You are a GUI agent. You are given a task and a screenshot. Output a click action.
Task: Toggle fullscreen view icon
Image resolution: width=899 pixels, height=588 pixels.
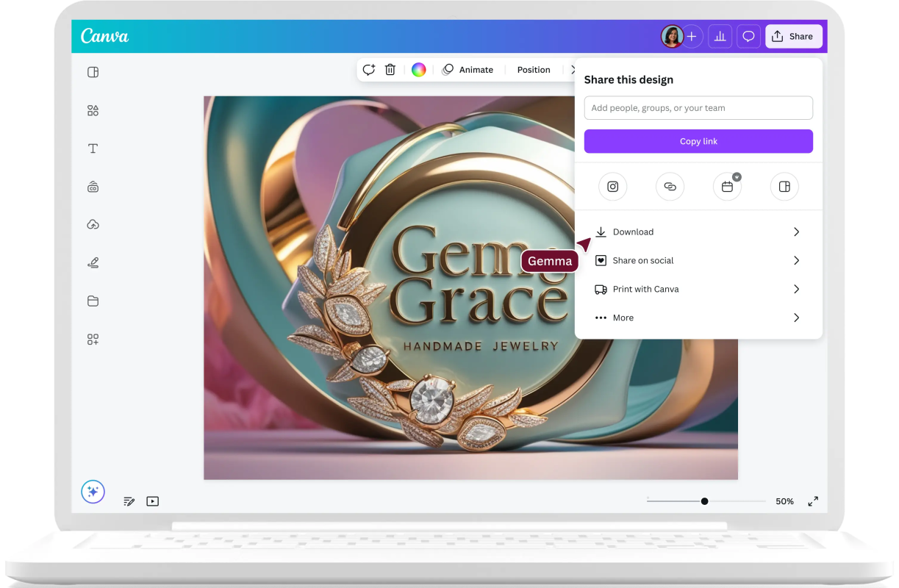pyautogui.click(x=813, y=501)
